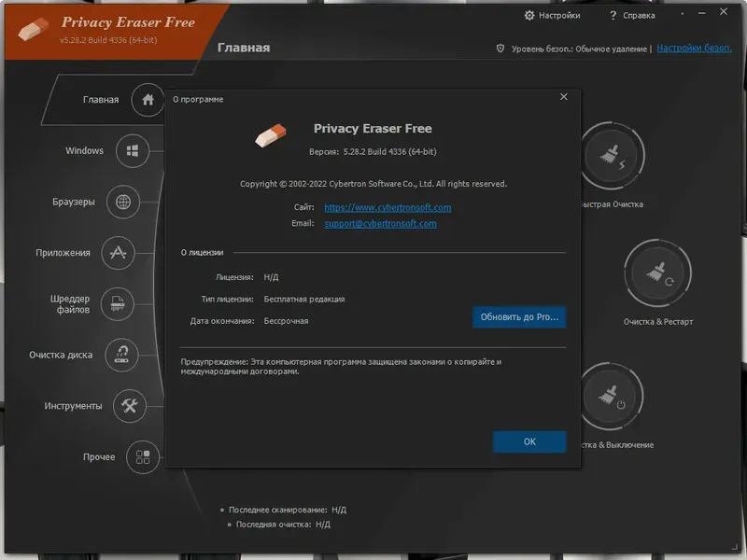Close the О программе dialog

(x=564, y=97)
